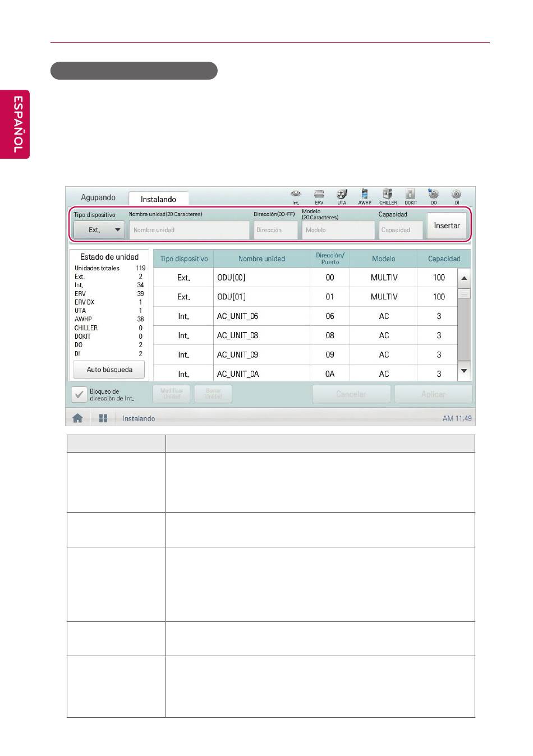This screenshot has width=533, height=756.
Task: Focus the Capacidad input field
Action: pos(401,230)
